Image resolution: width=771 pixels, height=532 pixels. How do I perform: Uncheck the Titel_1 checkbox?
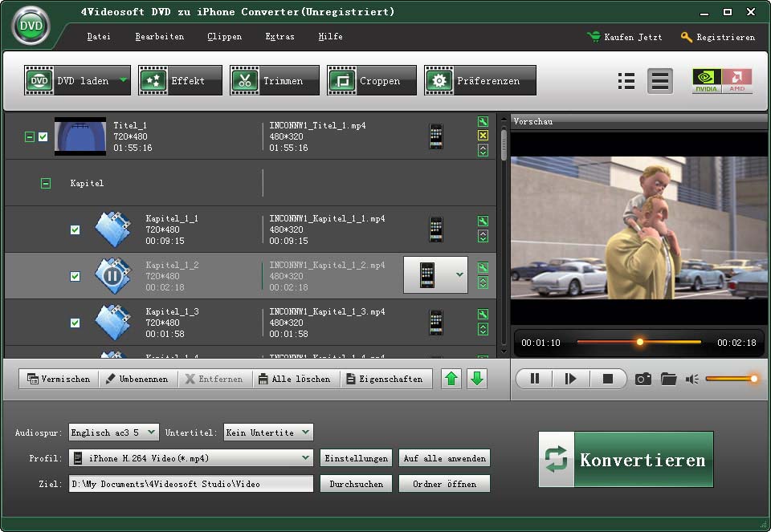tap(43, 137)
